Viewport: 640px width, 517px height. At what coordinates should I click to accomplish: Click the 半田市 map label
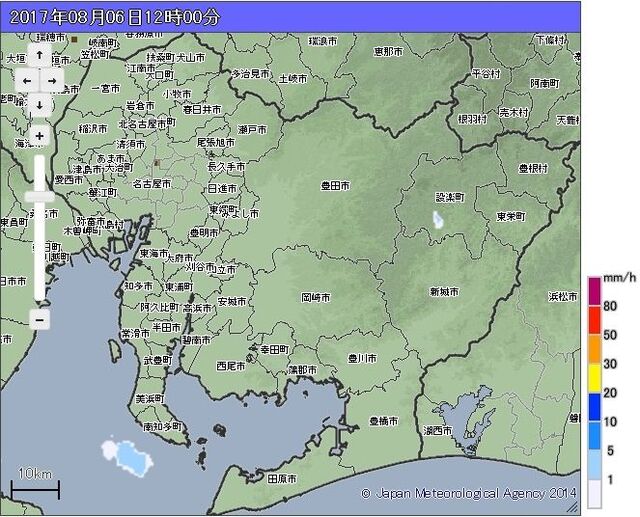click(x=166, y=327)
